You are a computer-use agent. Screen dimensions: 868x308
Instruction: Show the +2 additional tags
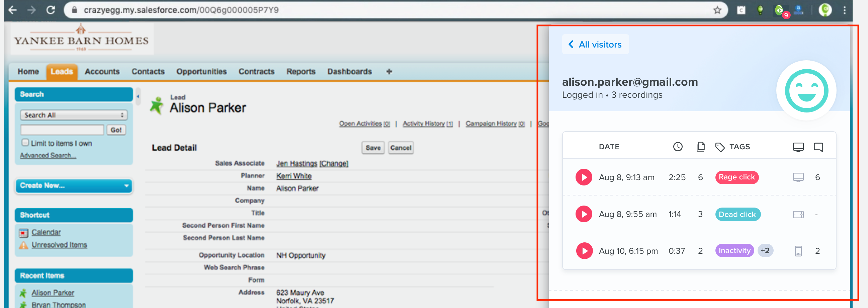tap(765, 251)
